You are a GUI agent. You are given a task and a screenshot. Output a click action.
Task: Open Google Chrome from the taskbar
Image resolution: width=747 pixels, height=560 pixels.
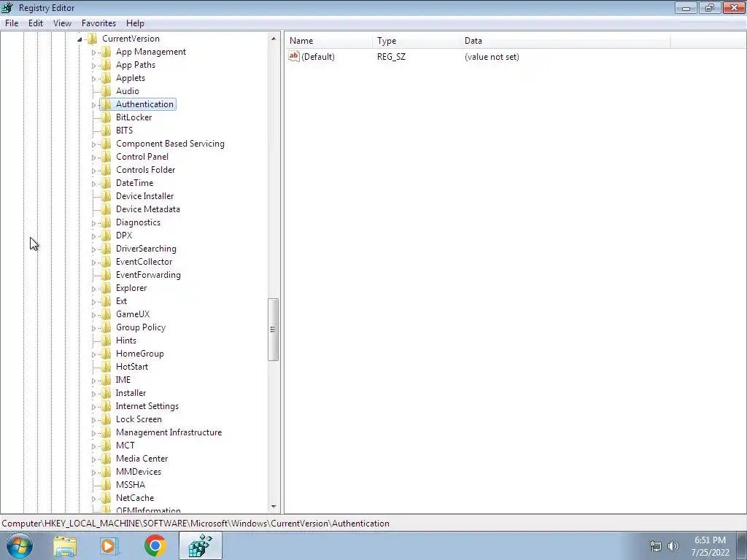coord(155,545)
